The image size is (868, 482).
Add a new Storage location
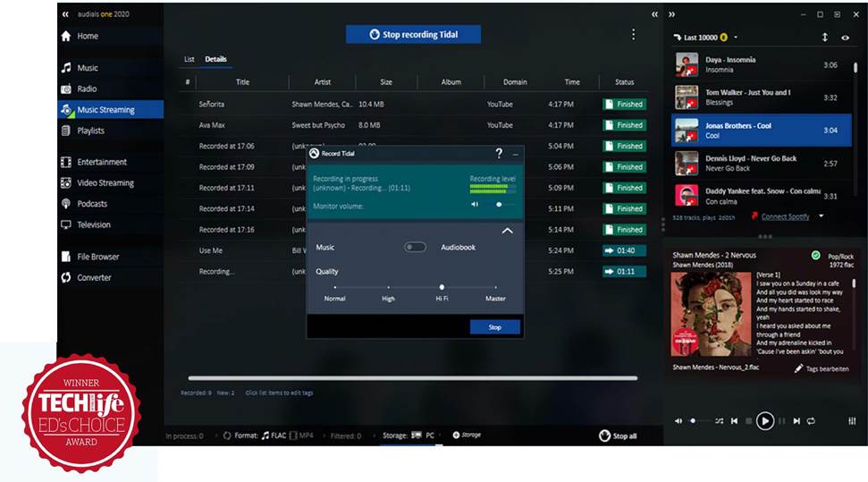tap(467, 435)
